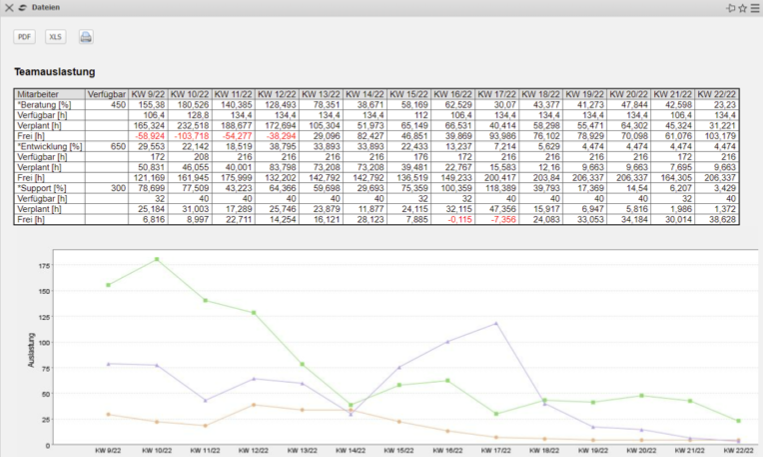Image resolution: width=764 pixels, height=459 pixels.
Task: Click the KW 9/22 column header
Action: [x=147, y=94]
